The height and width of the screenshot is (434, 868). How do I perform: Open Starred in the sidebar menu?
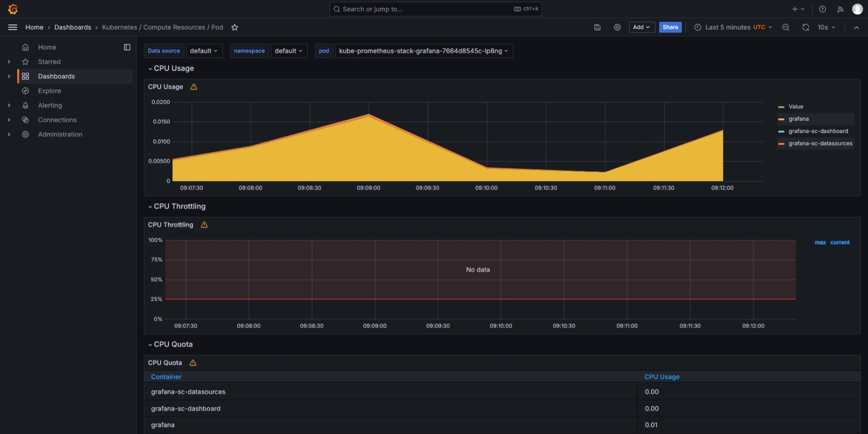point(50,62)
